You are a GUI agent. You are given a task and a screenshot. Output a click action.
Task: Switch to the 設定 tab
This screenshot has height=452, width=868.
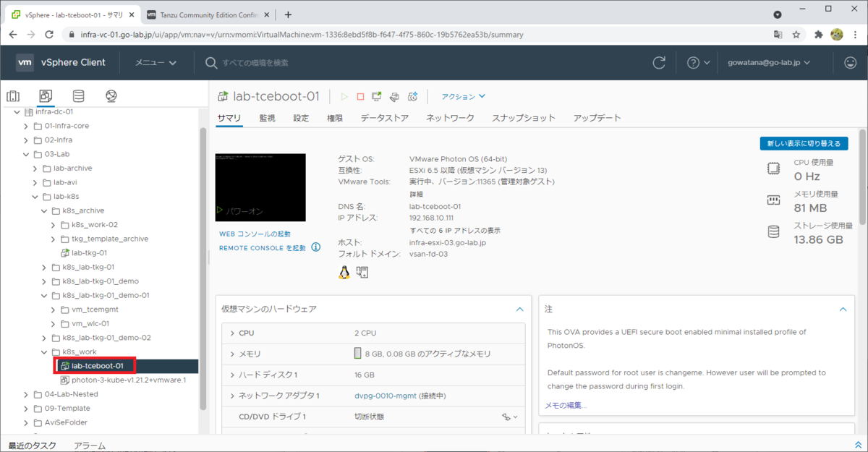pyautogui.click(x=301, y=118)
